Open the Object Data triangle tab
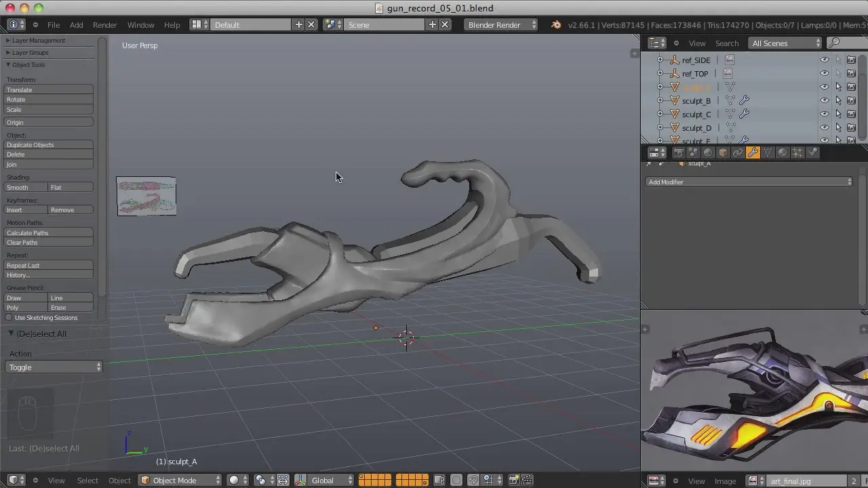The width and height of the screenshot is (868, 488). 768,153
